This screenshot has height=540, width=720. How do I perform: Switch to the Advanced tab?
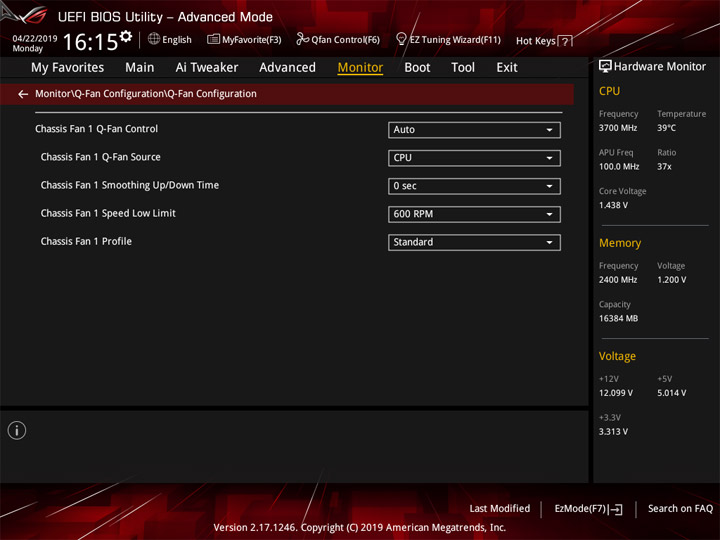tap(287, 68)
